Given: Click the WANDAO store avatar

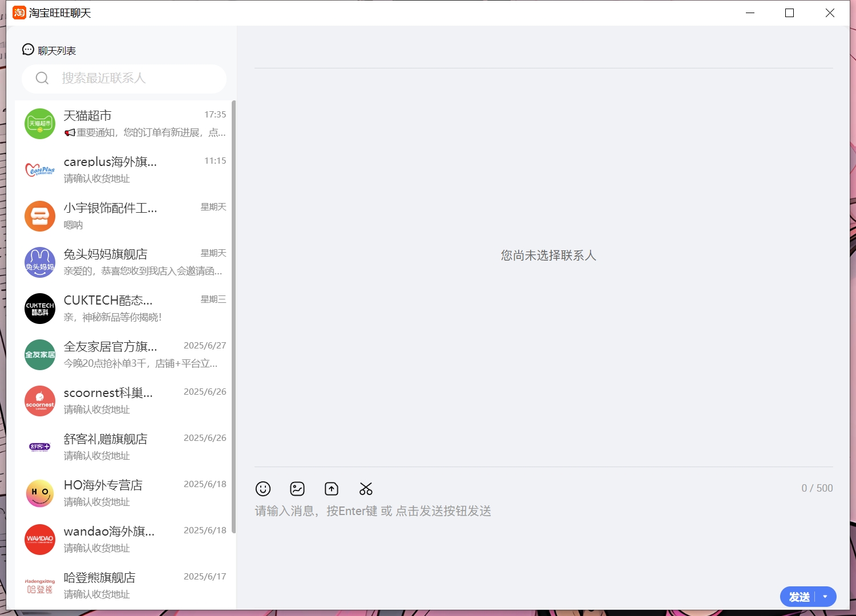Looking at the screenshot, I should pyautogui.click(x=39, y=540).
